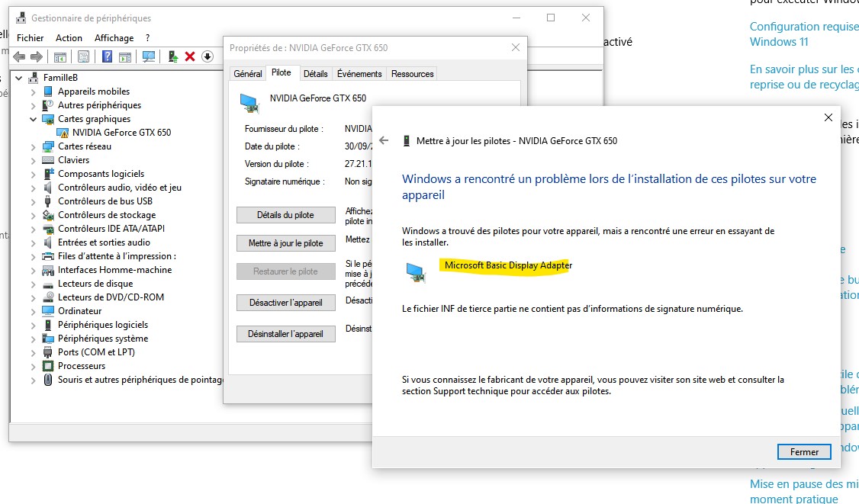Click the Restaurer le pilote button

285,271
